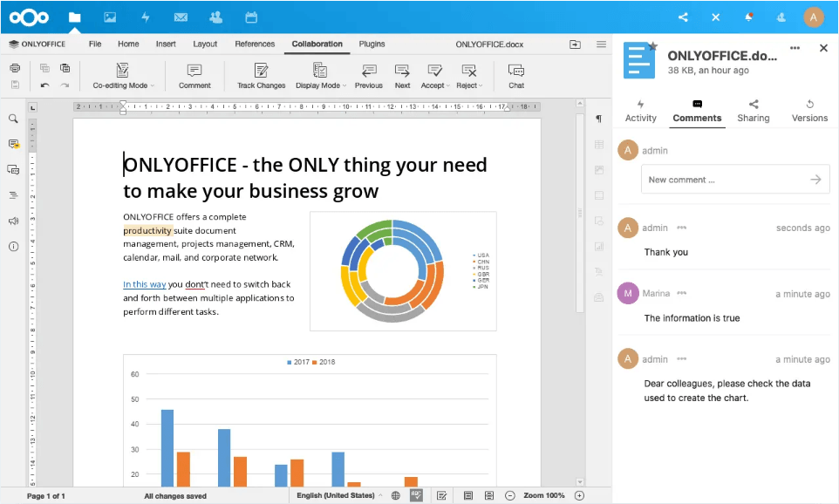Viewport: 839px width, 504px height.
Task: Toggle Track Changes in the ribbon
Action: [261, 76]
